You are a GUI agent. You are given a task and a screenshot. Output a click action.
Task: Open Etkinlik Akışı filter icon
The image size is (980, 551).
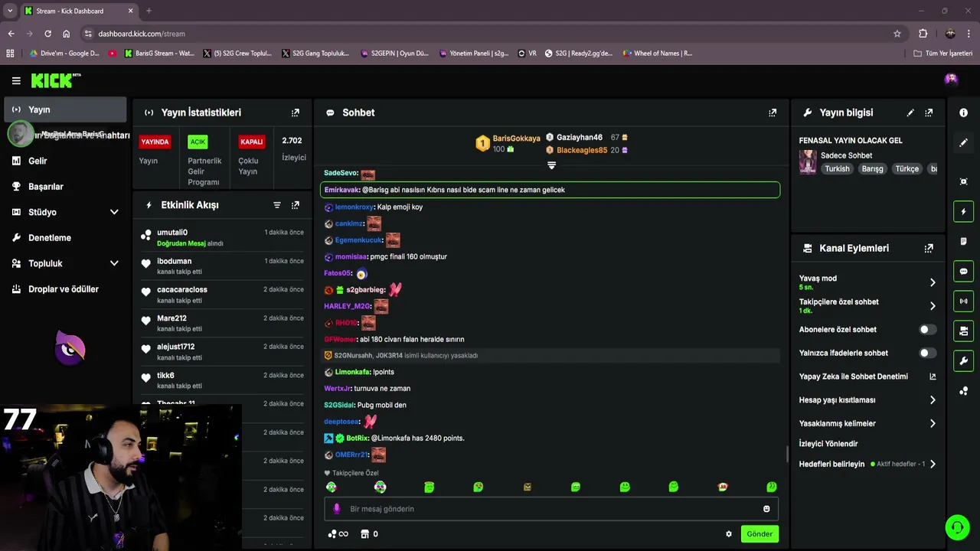(x=277, y=205)
